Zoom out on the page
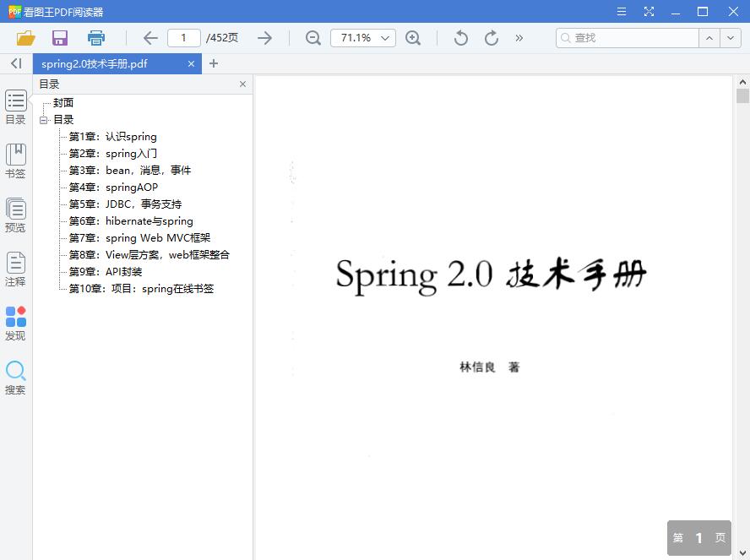The width and height of the screenshot is (750, 560). coord(312,38)
